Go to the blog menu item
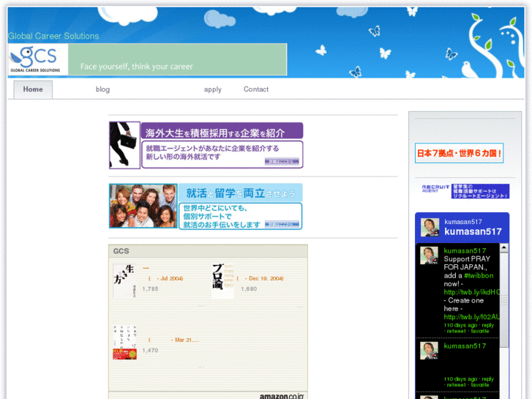Viewport: 532px width, 399px height. 102,89
